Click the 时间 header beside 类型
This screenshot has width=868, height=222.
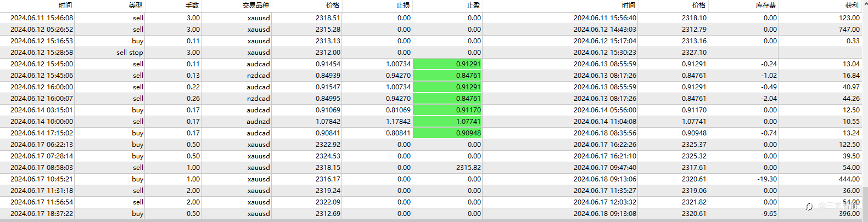(65, 5)
